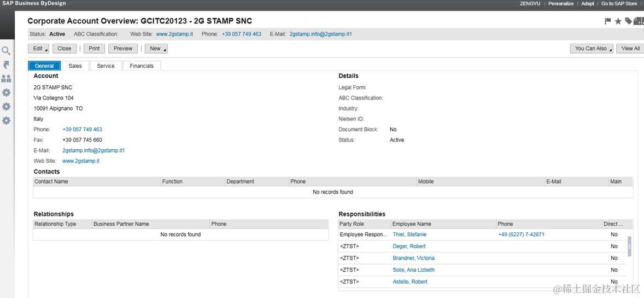644x298 pixels.
Task: Click the Document Block value No
Action: point(393,130)
